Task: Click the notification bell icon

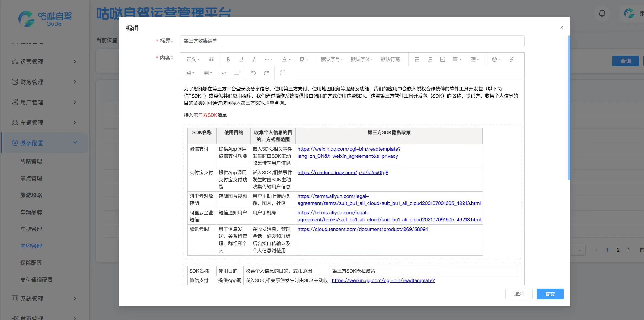Action: click(602, 14)
